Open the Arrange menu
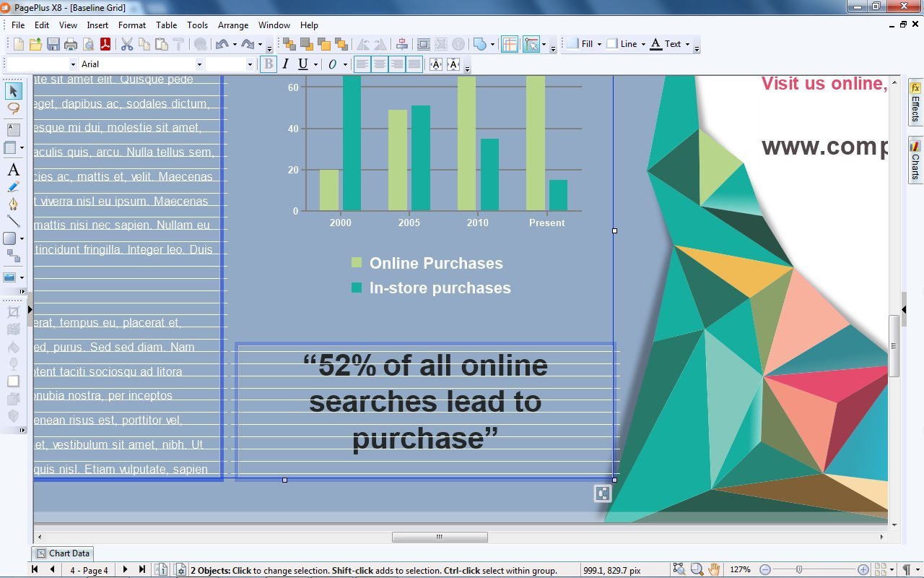Viewport: 924px width, 578px height. [x=232, y=25]
